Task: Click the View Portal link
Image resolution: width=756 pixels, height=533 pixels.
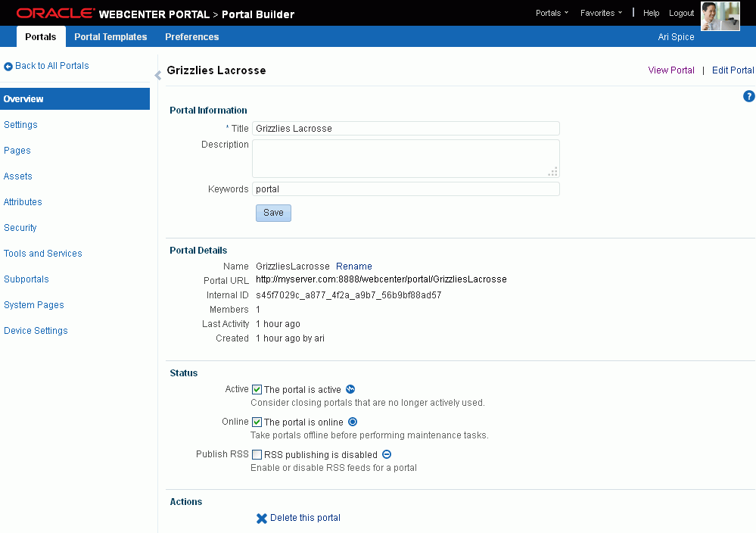Action: 671,70
